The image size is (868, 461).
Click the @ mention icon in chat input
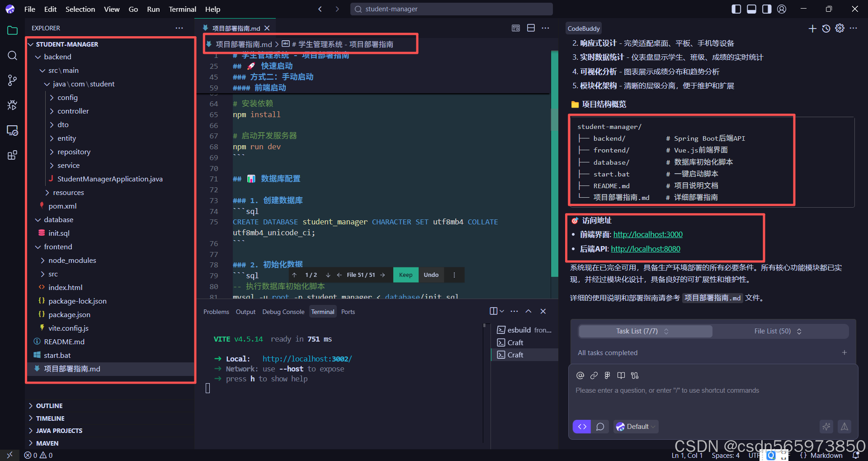click(x=580, y=375)
